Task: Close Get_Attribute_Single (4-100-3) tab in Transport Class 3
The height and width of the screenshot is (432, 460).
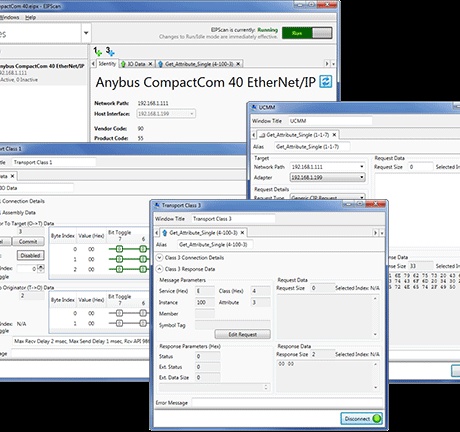Action: [242, 233]
